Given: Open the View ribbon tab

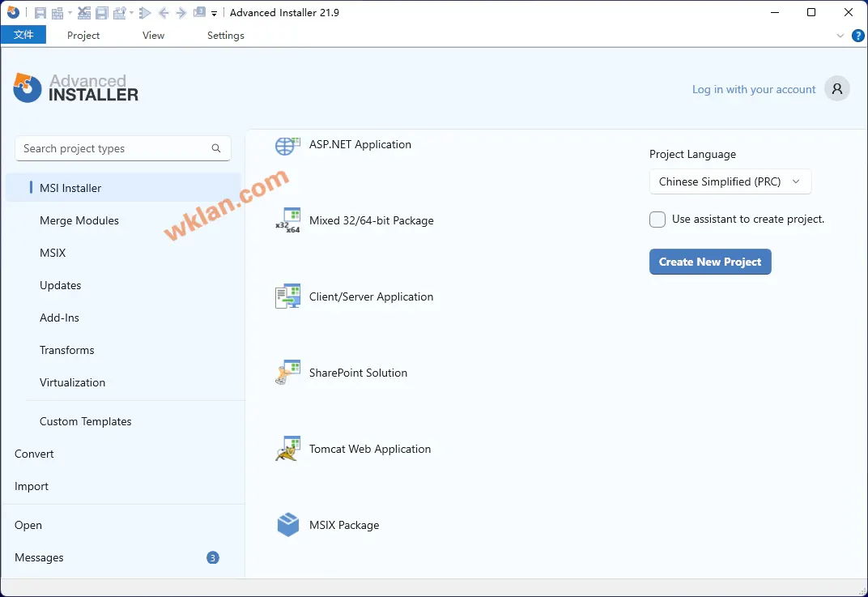Looking at the screenshot, I should click(153, 36).
